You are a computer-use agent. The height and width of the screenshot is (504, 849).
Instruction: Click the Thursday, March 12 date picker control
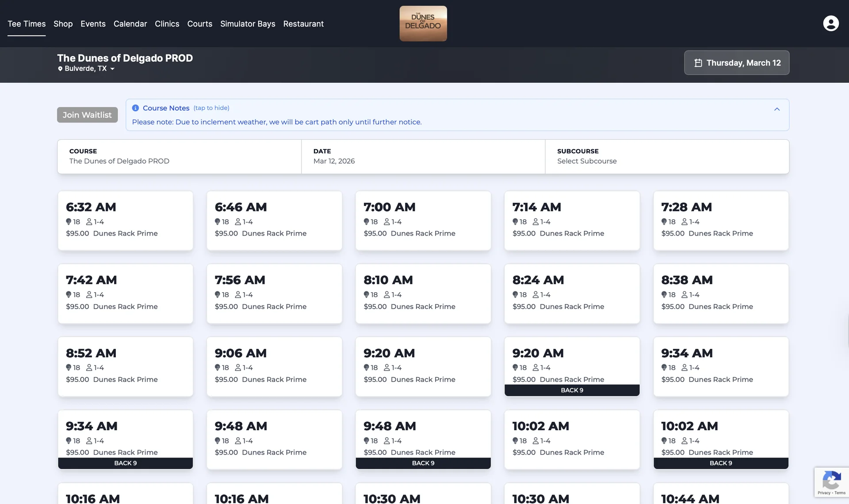(736, 63)
